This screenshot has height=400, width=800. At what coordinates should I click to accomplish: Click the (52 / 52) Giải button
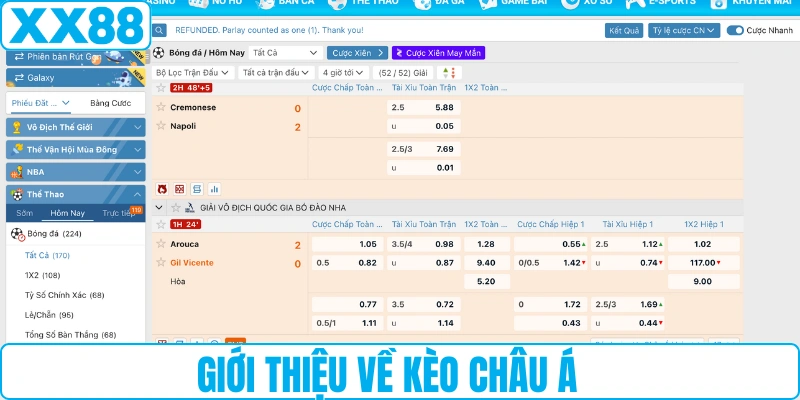click(x=403, y=72)
